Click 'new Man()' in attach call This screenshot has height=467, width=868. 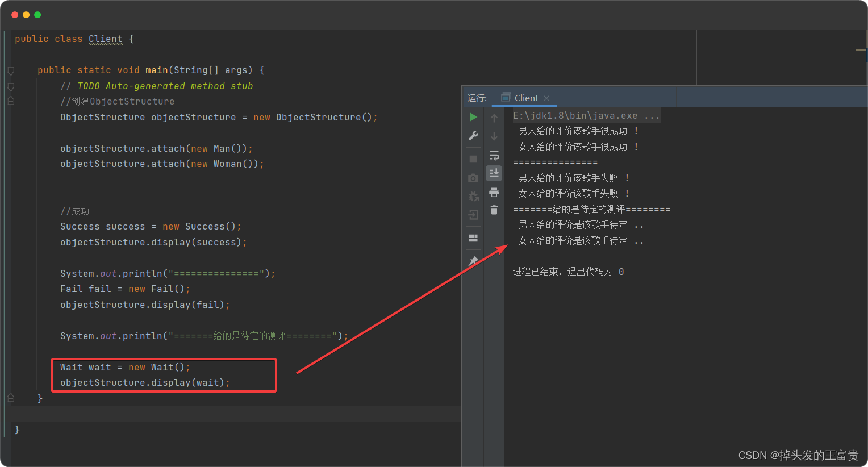pyautogui.click(x=219, y=149)
